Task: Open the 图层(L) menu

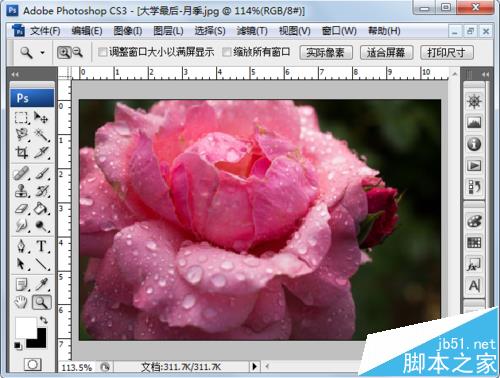Action: (168, 31)
